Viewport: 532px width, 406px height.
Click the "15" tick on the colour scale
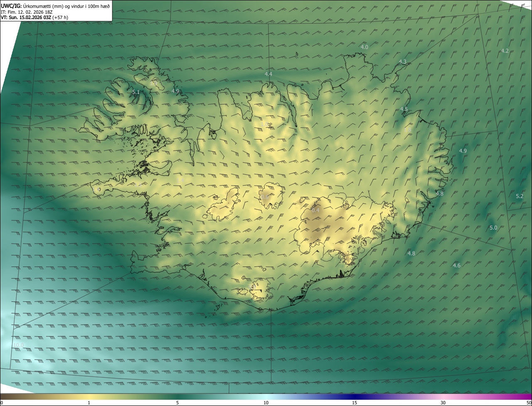(x=355, y=403)
